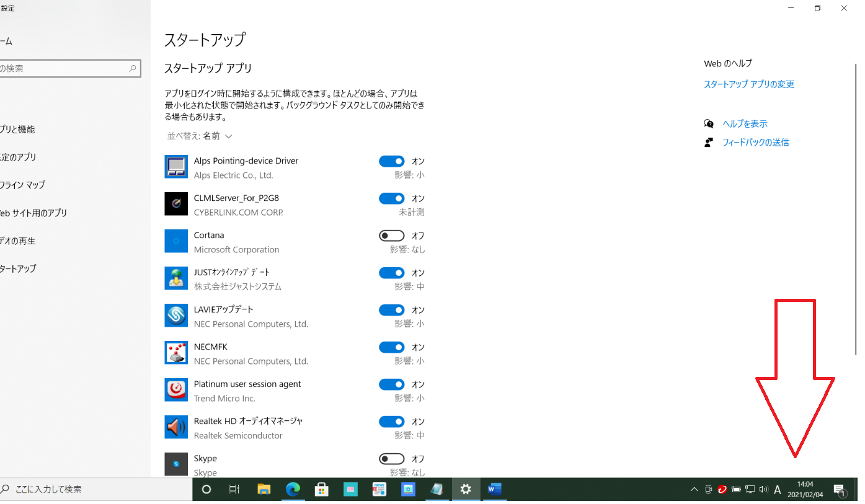865x504 pixels.
Task: Disable Realtek HD オーディオマネージャ startup
Action: point(391,422)
